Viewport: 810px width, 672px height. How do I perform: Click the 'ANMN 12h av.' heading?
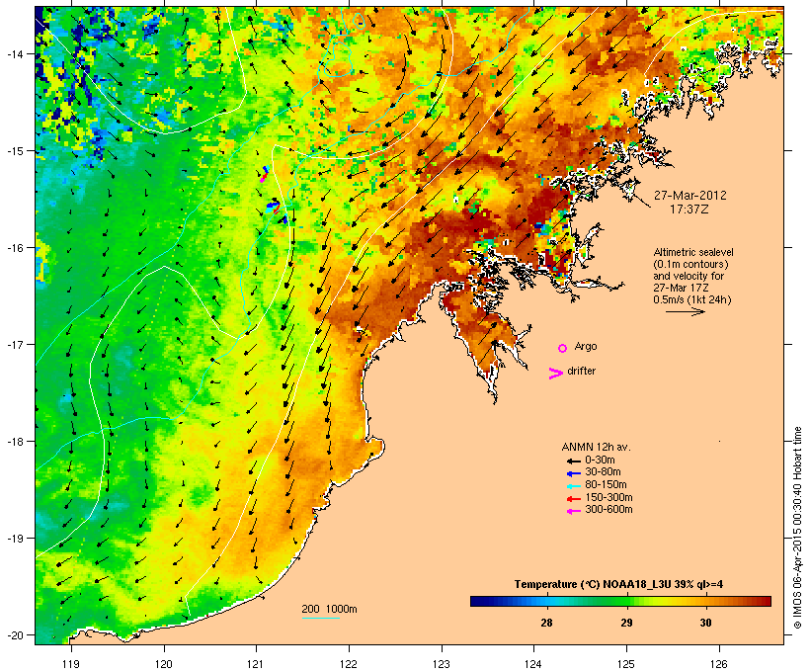tap(596, 447)
